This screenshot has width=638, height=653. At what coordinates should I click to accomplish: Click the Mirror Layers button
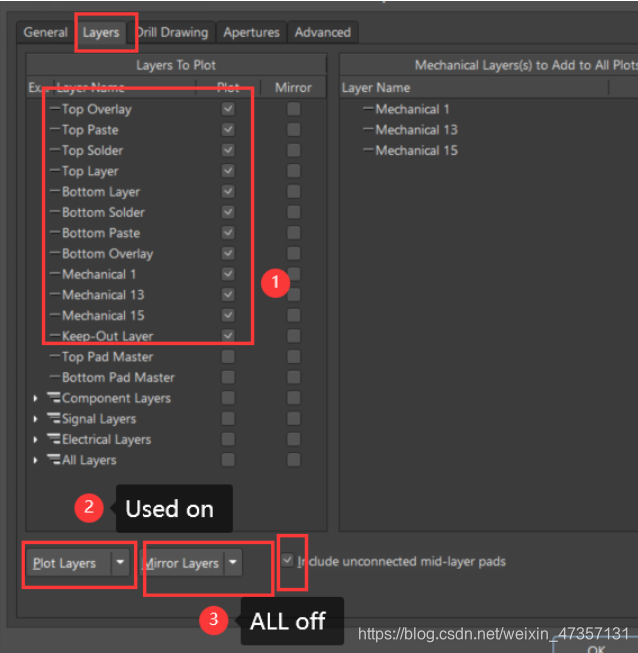pos(182,563)
